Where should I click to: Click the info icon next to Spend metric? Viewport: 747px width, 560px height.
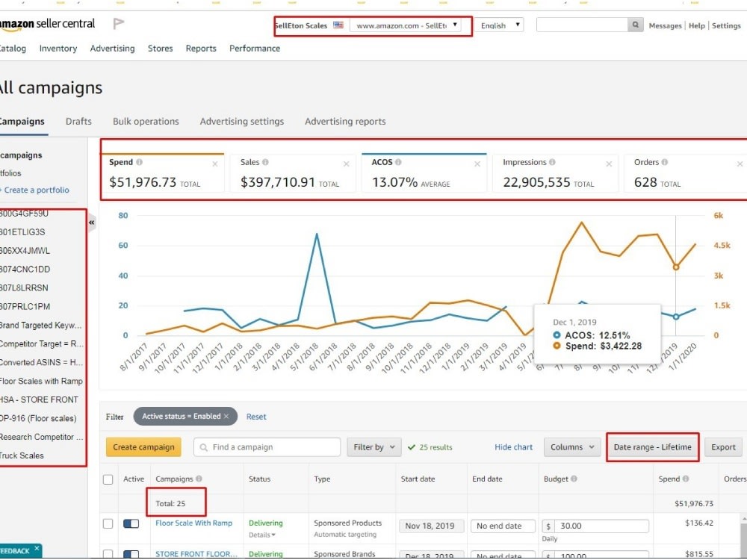[139, 162]
